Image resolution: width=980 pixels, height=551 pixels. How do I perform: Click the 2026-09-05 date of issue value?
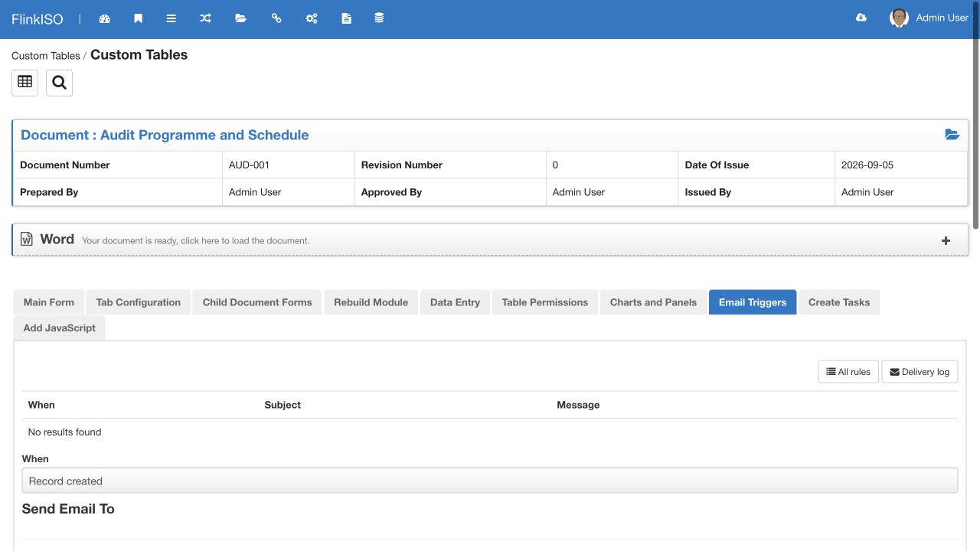point(867,165)
